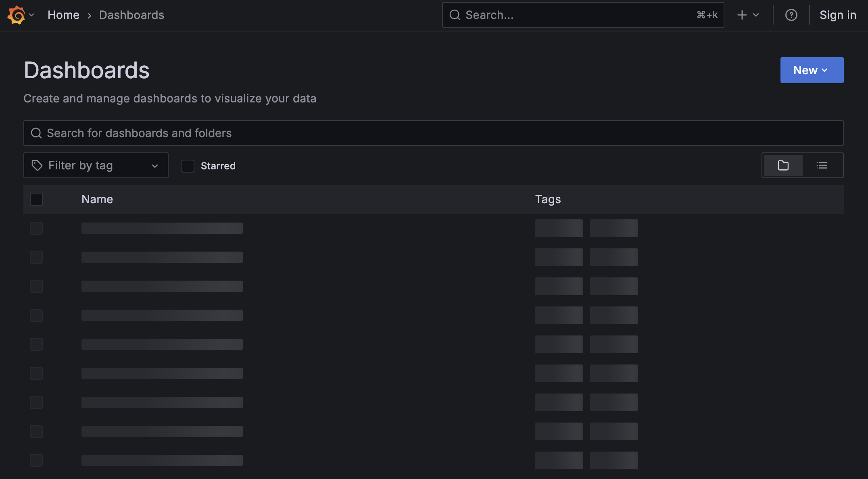Click the Name column header
Viewport: 868px width, 479px height.
[x=97, y=199]
